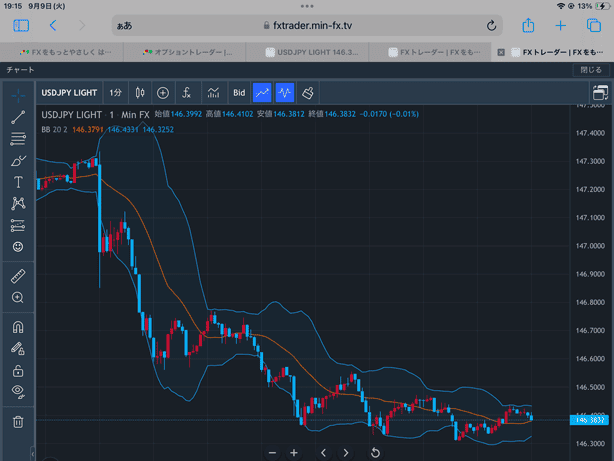Pick the brush drawing tool
The height and width of the screenshot is (461, 614).
[x=18, y=160]
